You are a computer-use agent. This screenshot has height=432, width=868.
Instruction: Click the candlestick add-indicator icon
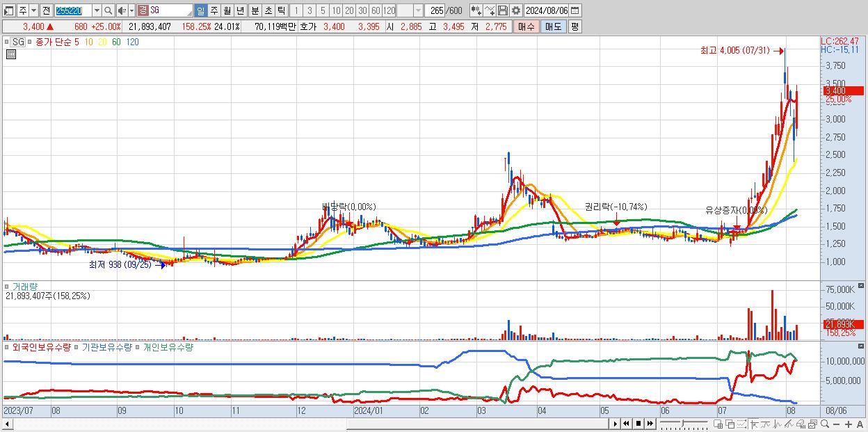tap(476, 10)
